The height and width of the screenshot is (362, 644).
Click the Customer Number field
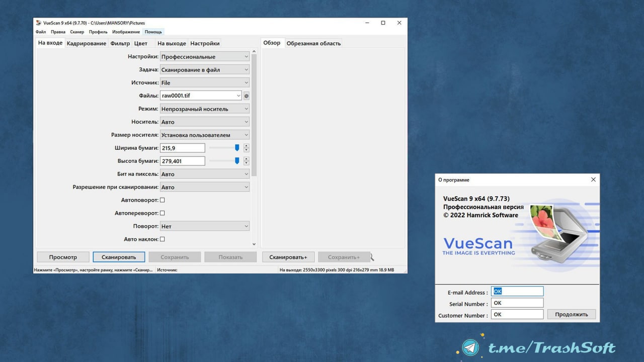518,314
